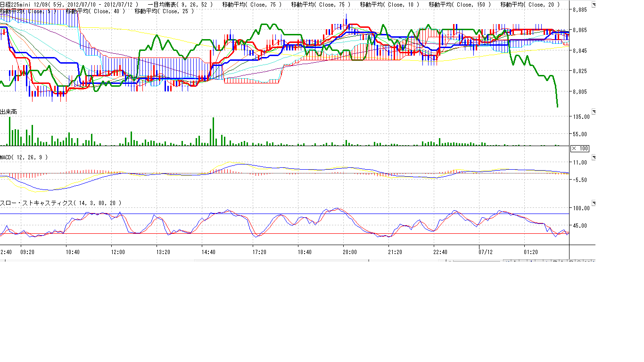This screenshot has height=362, width=644.
Task: Select the 移動平均(Close, 10) indicator label
Action: 389,4
